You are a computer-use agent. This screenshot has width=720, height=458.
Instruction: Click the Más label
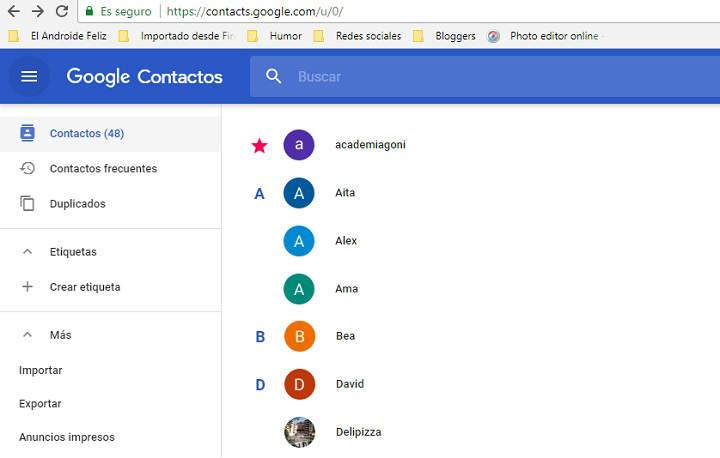point(61,335)
